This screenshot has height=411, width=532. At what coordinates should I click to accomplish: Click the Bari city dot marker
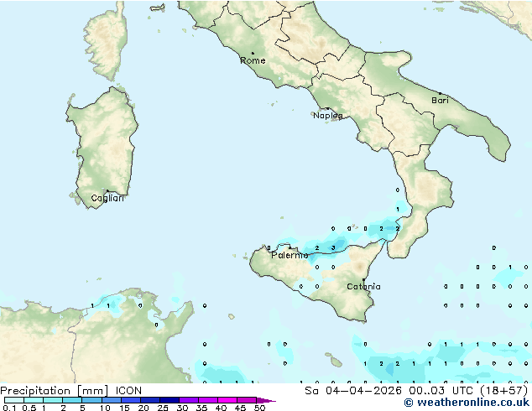(440, 93)
